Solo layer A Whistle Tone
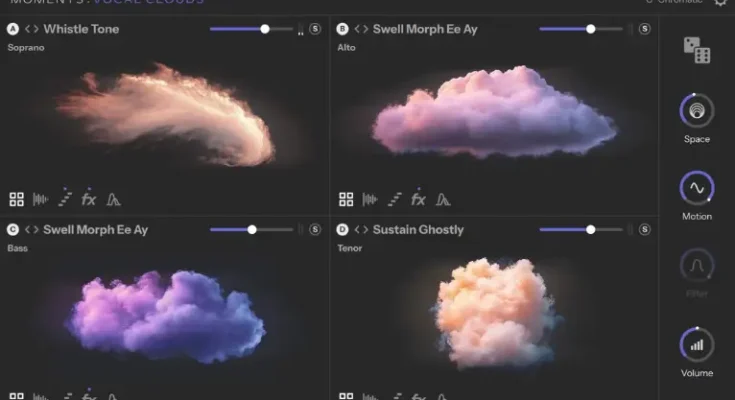This screenshot has height=400, width=735. (x=315, y=29)
